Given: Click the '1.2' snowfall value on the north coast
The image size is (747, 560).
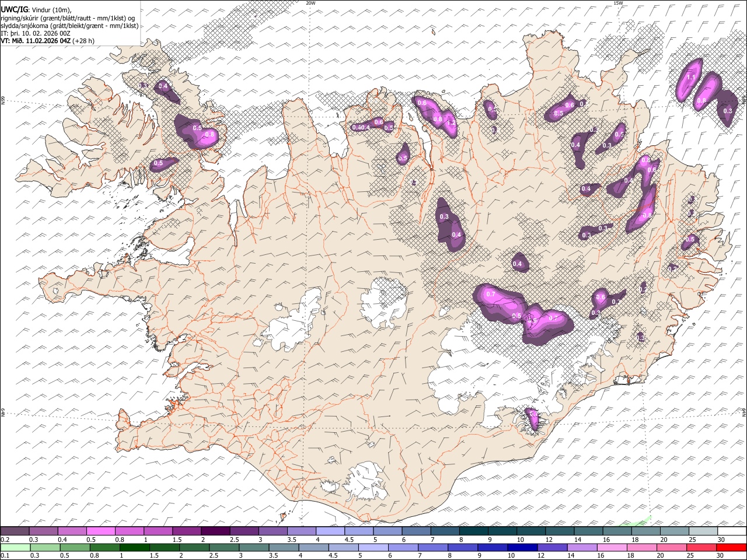Looking at the screenshot, I should [451, 123].
